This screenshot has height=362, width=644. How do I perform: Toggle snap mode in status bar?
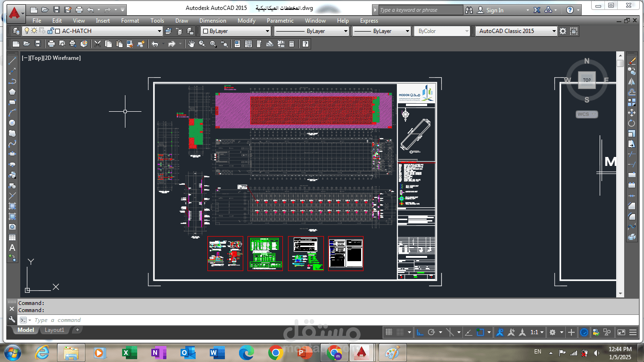click(x=400, y=332)
